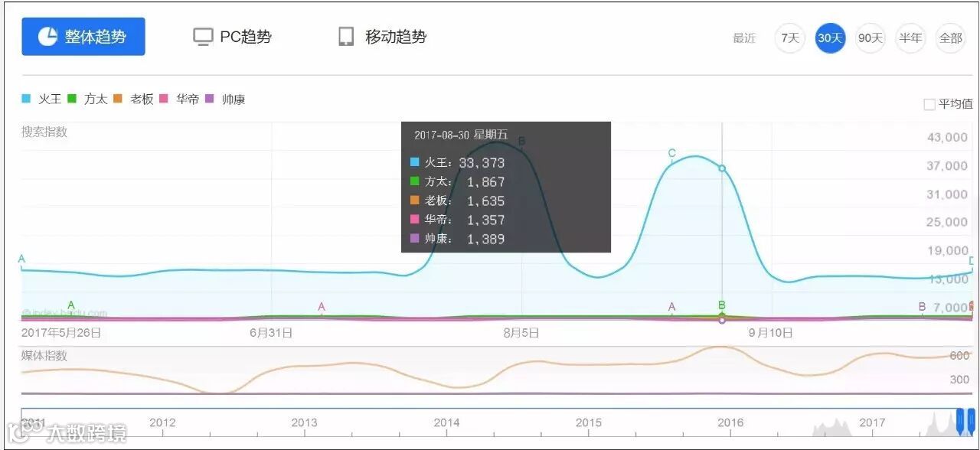This screenshot has width=980, height=450.
Task: Click the 媒体指数 chart label
Action: (44, 356)
